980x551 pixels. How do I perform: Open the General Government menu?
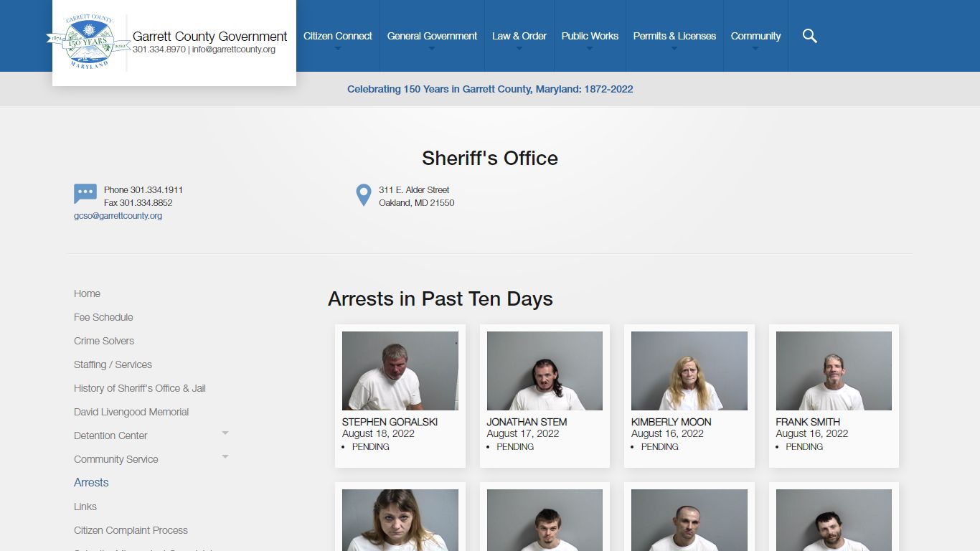(432, 36)
